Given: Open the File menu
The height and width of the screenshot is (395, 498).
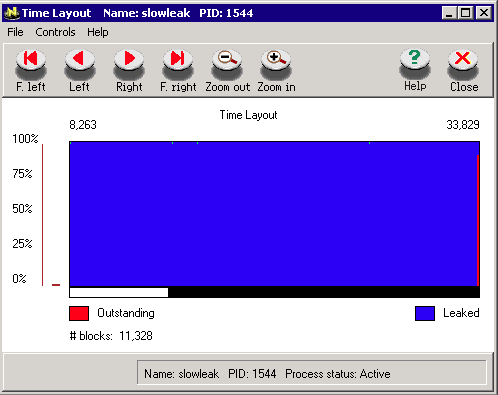Looking at the screenshot, I should [15, 32].
